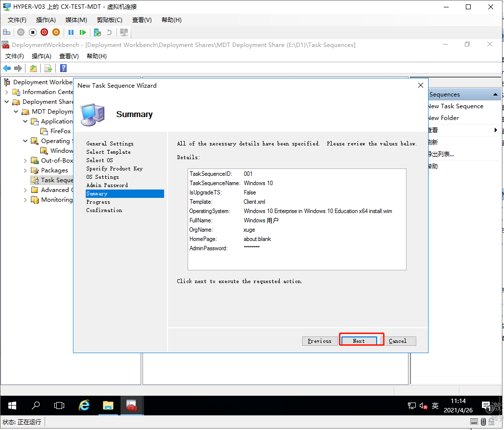
Task: Open Task View on the taskbar
Action: pos(59,406)
